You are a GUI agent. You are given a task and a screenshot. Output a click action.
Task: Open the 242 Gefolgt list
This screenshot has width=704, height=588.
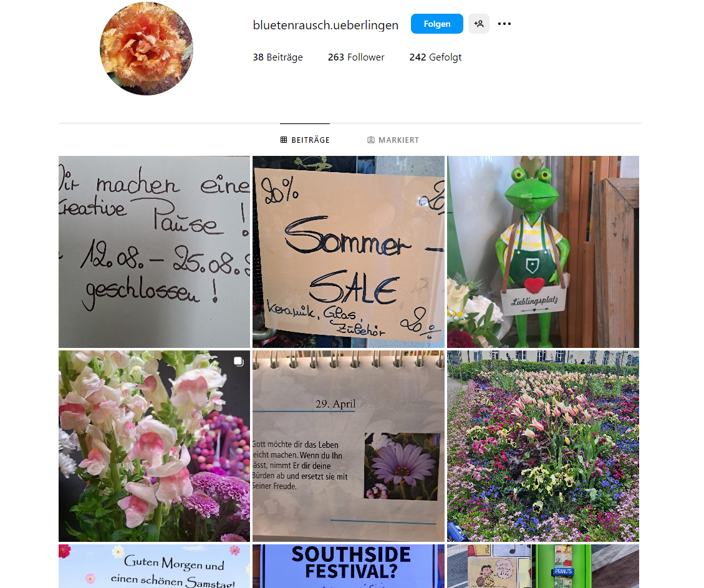pyautogui.click(x=435, y=57)
